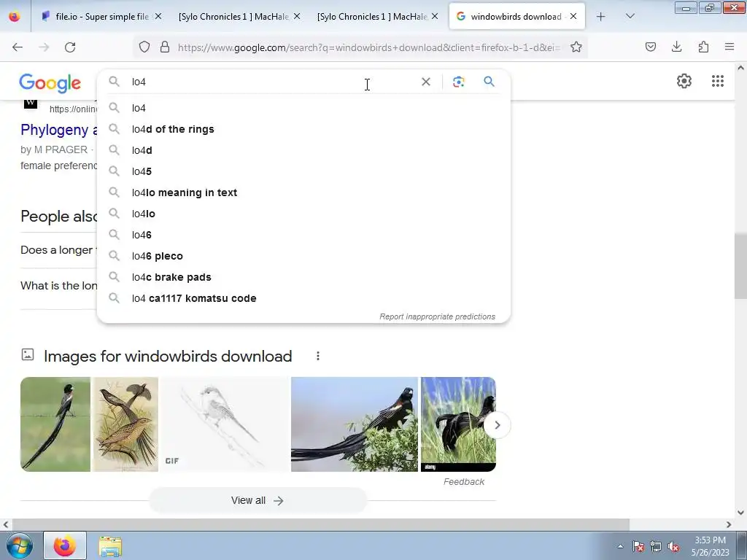Open Google quick settings gear
Viewport: 747px width, 560px height.
tap(684, 81)
